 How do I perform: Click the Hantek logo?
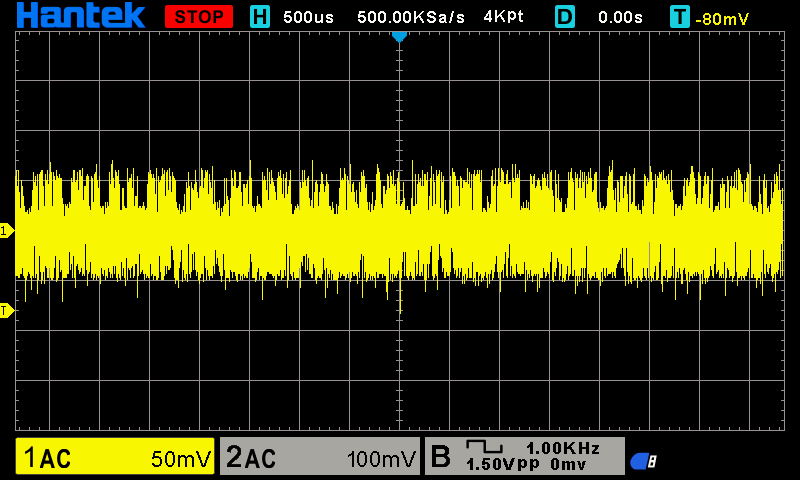pos(81,16)
